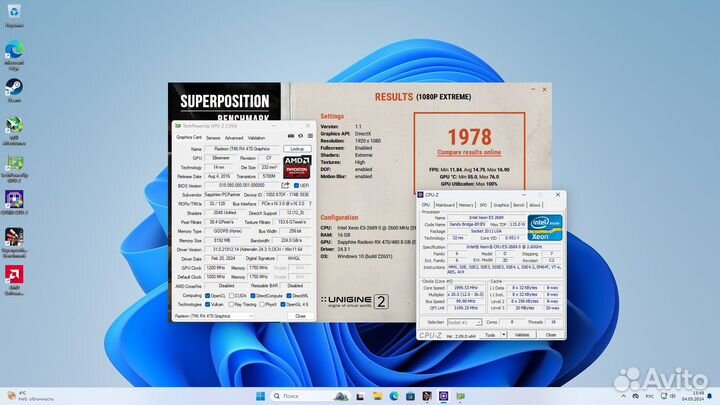Click the Bus Interface question mark in GPU-Z
Screen dimensions: 720x405
310,203
